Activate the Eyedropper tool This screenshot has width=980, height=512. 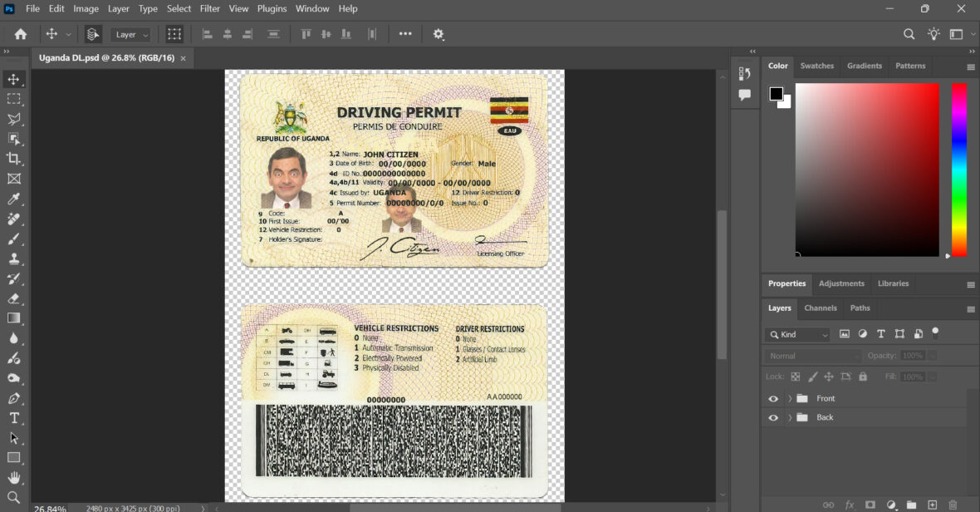[14, 199]
